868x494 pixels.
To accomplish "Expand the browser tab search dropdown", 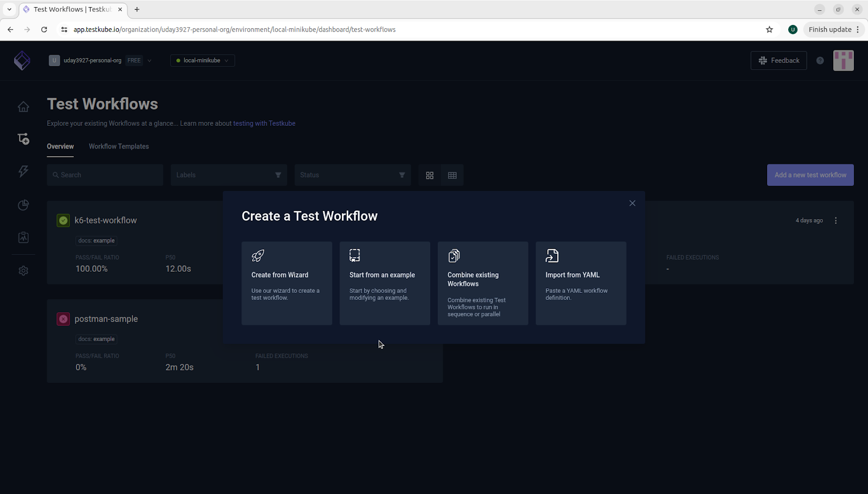I will click(x=9, y=9).
